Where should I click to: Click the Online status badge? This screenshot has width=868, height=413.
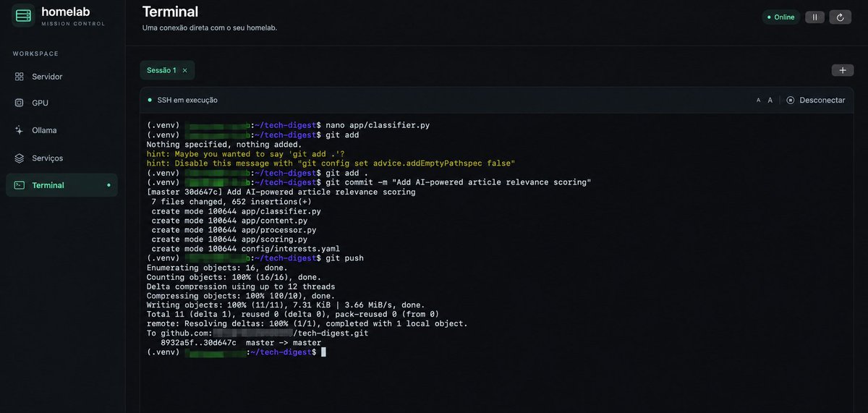[x=780, y=17]
